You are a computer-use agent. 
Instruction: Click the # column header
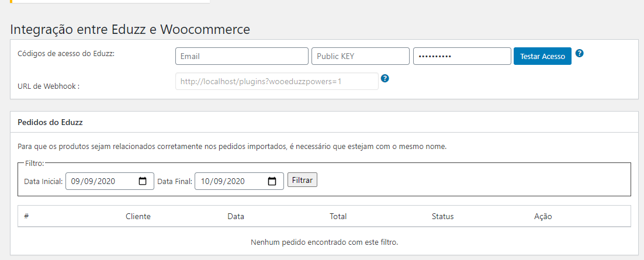point(26,216)
